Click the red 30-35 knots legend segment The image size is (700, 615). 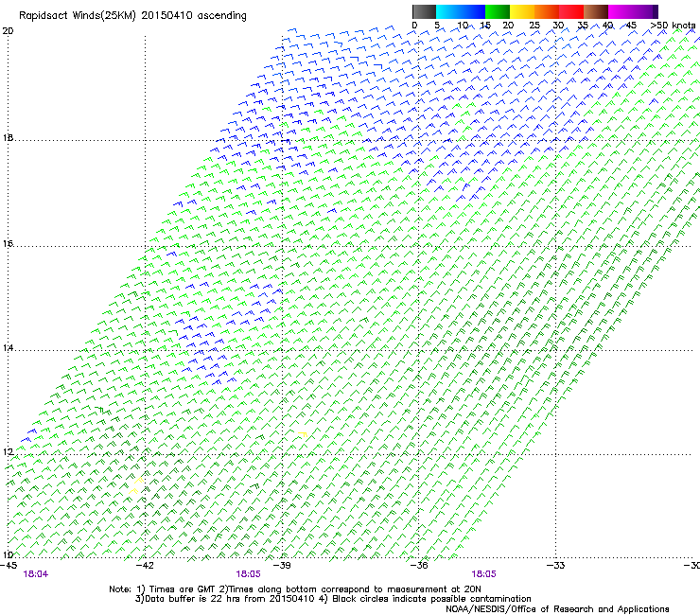571,11
